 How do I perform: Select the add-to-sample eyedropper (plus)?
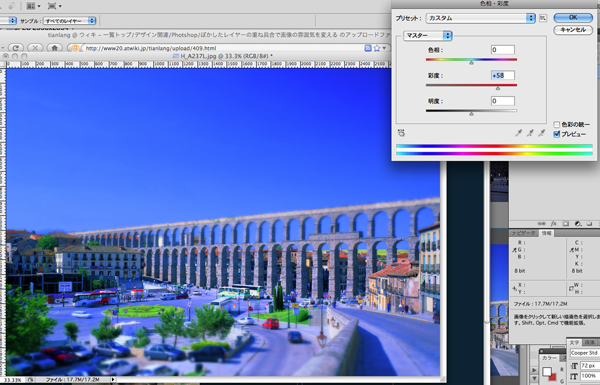(530, 133)
